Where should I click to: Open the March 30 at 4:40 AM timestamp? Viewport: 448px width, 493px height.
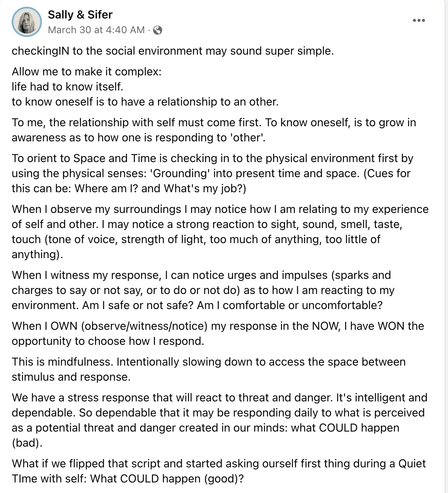pos(96,30)
